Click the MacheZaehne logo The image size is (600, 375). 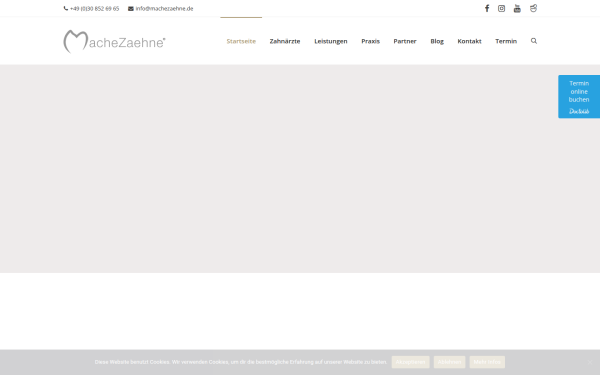pyautogui.click(x=114, y=41)
